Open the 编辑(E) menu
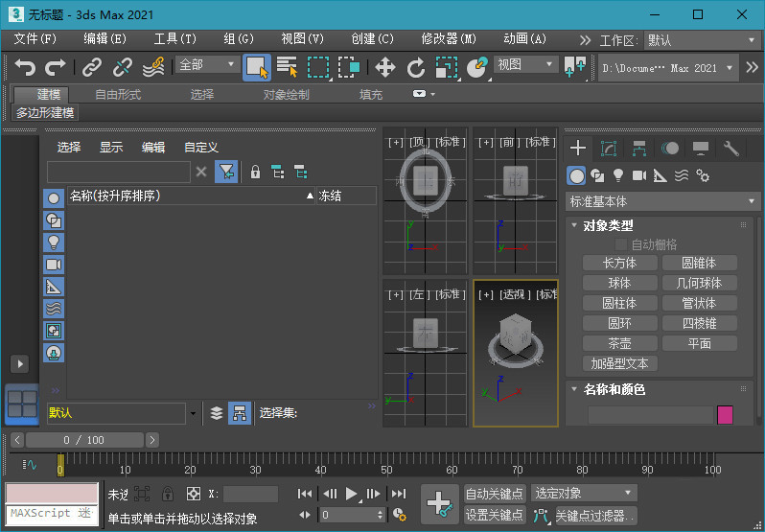The height and width of the screenshot is (532, 765). coord(104,39)
